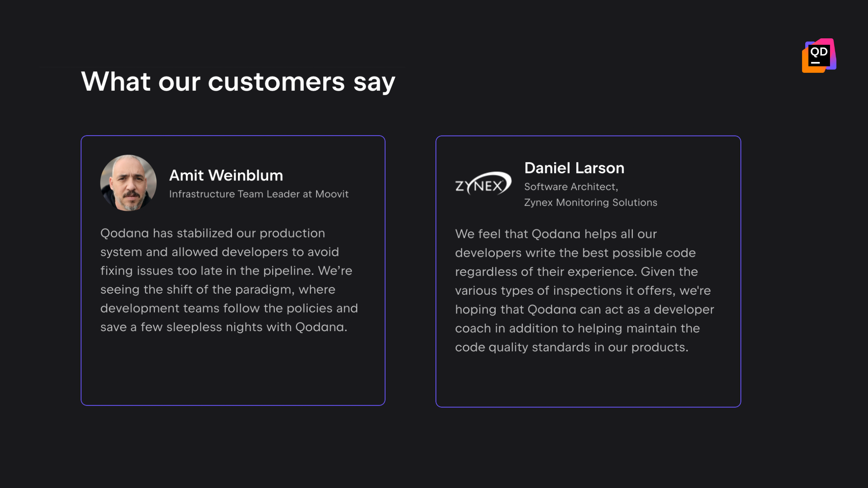Click Amit Weinblum's testimonial paragraph
The width and height of the screenshot is (868, 488).
click(229, 280)
